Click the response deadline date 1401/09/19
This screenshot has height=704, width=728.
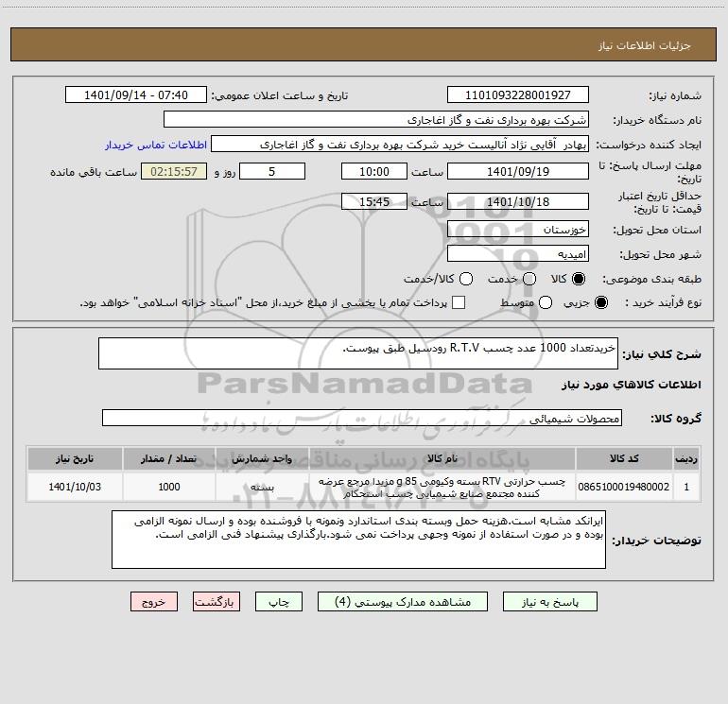pos(518,171)
